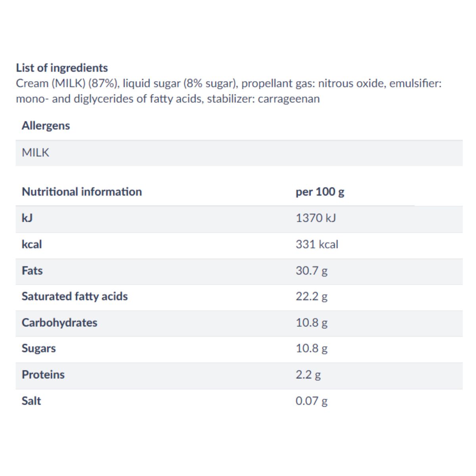Select the ingredients paragraph text
Viewport: 476px width, 476px height.
click(229, 91)
